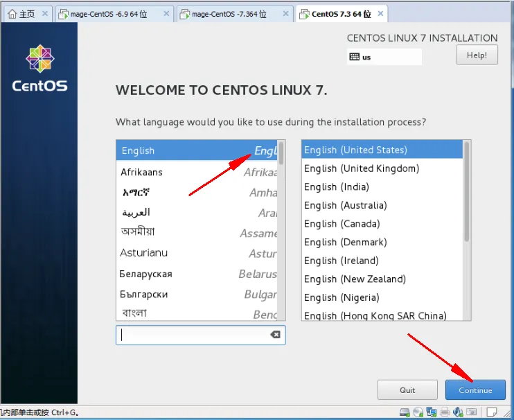This screenshot has width=514, height=420.
Task: Clear the language search field
Action: [275, 335]
